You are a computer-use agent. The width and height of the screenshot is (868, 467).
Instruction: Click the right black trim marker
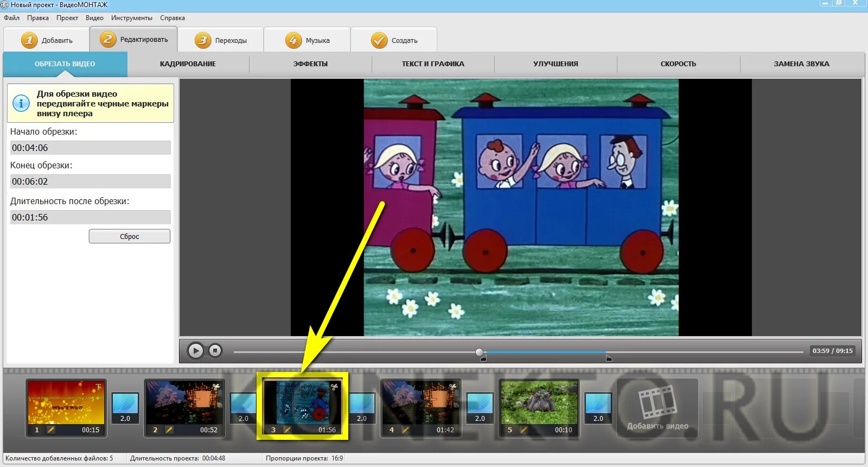click(609, 358)
